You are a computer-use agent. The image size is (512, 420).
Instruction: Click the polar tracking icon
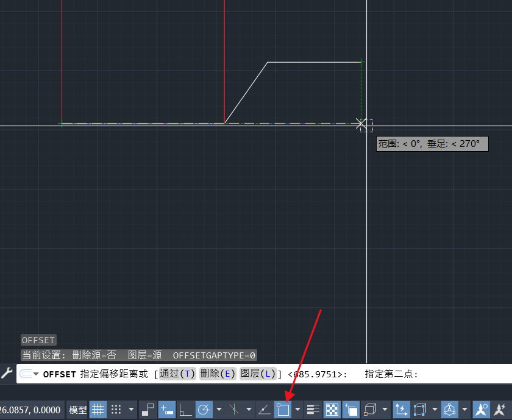click(x=204, y=410)
